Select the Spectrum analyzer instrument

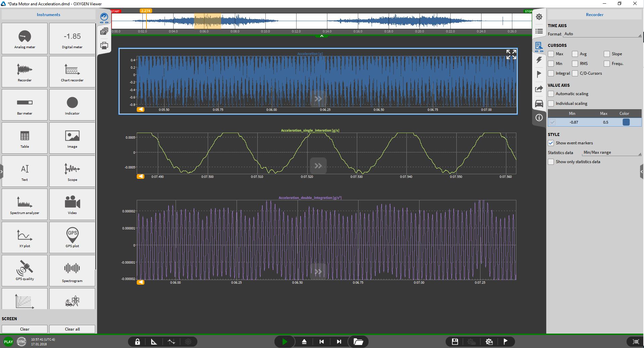(24, 204)
